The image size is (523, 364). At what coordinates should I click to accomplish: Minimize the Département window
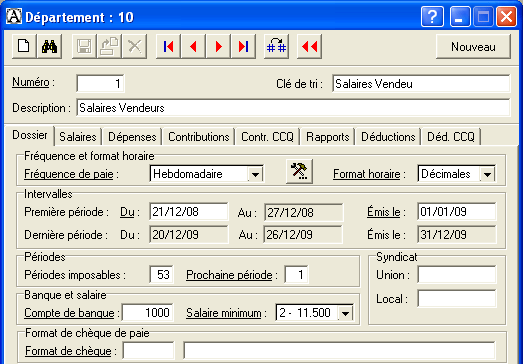(x=460, y=16)
